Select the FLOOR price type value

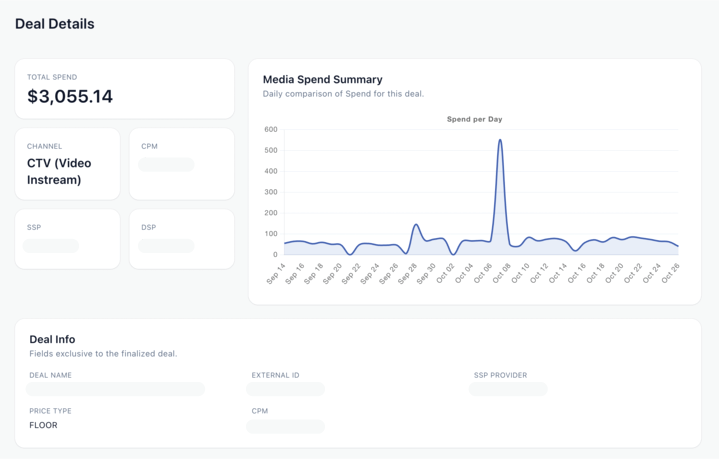point(43,426)
